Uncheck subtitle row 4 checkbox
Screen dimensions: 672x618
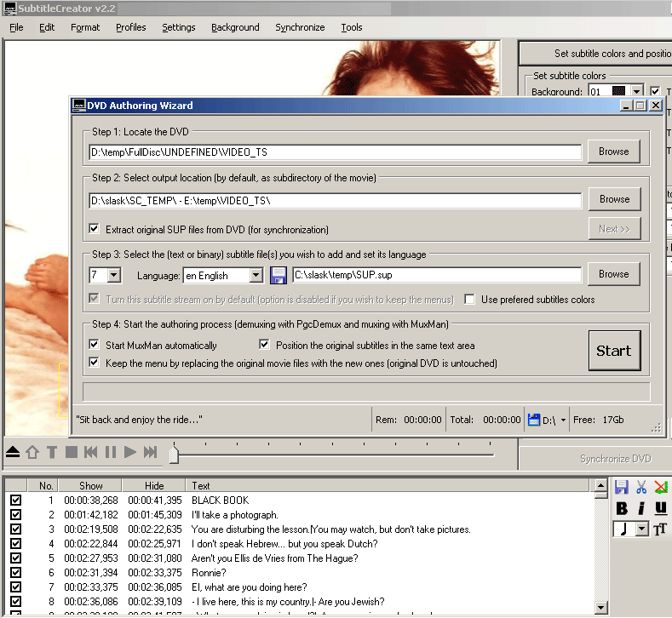coord(16,543)
